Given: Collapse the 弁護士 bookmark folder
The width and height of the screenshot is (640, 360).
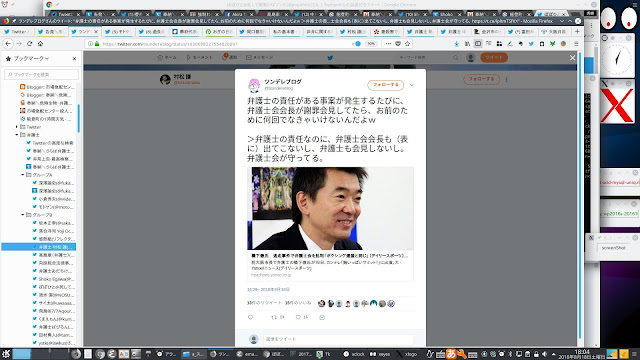Looking at the screenshot, I should click(17, 135).
